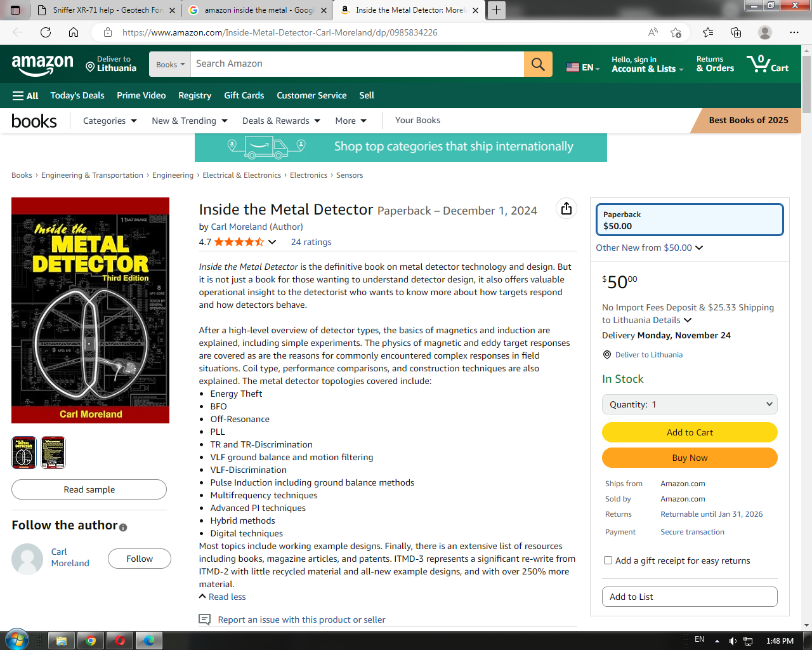Switch to the Google search tab

[x=258, y=10]
